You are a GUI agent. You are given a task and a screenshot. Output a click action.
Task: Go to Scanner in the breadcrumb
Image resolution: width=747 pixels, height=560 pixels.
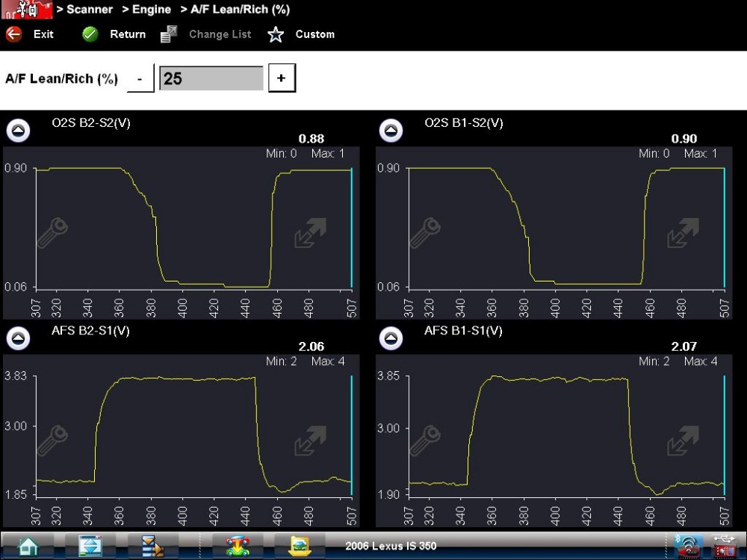(x=90, y=10)
